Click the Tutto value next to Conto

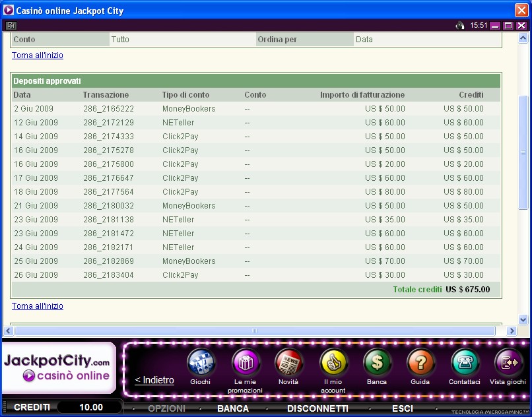120,40
